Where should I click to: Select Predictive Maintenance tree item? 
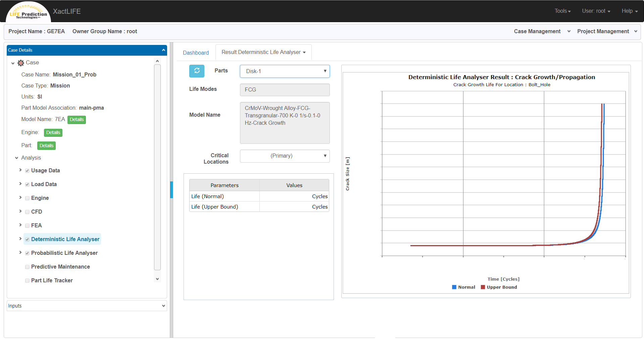(60, 267)
